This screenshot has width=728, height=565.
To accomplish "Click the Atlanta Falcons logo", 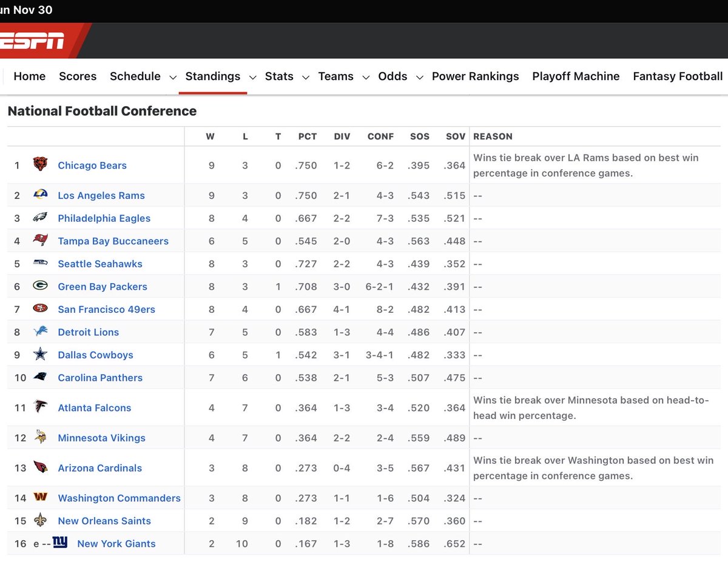I will (x=40, y=407).
